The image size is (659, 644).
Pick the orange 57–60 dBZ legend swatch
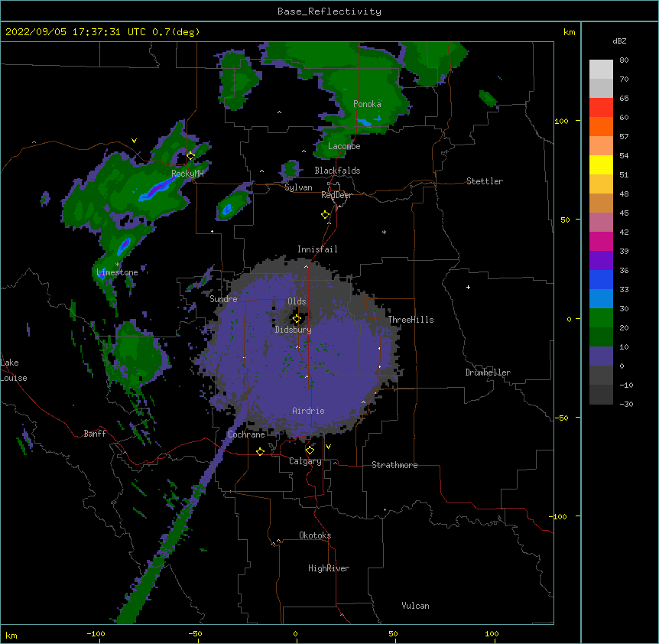[601, 126]
